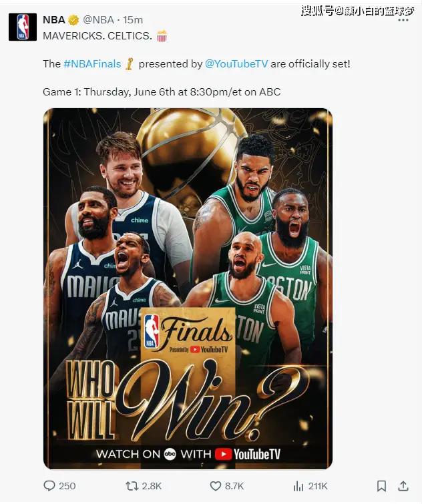
Task: Bookmark this NBA post
Action: (x=381, y=486)
